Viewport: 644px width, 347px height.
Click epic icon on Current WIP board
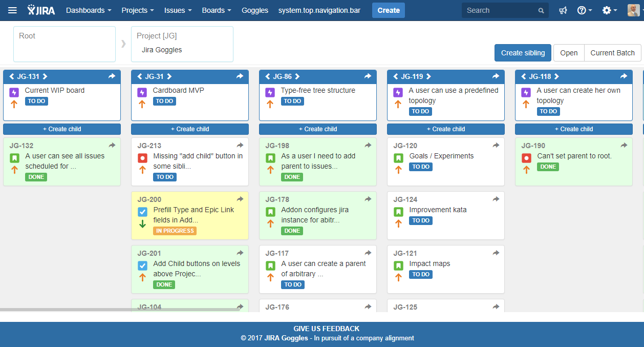coord(14,93)
